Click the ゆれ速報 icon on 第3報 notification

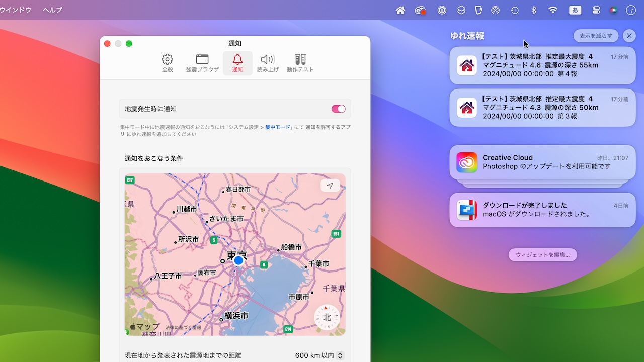[x=467, y=108]
